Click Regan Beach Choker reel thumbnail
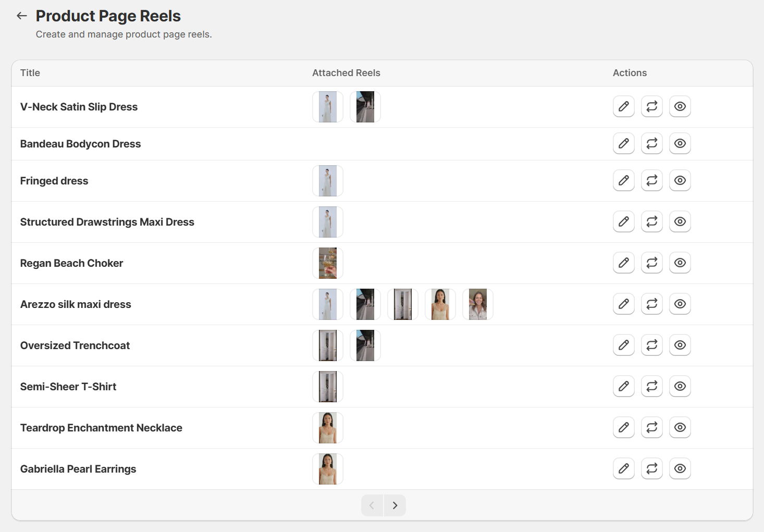The image size is (764, 532). (x=328, y=263)
